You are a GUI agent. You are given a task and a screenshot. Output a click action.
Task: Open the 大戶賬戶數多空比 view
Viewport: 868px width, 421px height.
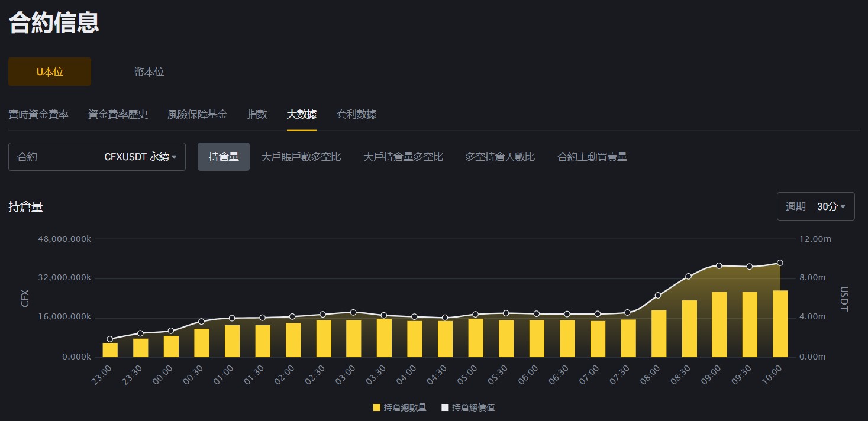[x=301, y=156]
